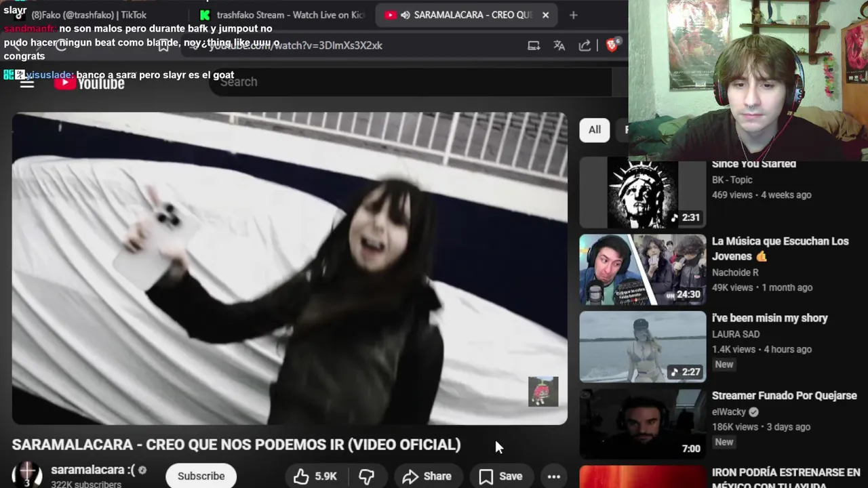Open the Streamer Funado Por Quejarse title
Screen dimensions: 868x488
[x=785, y=396]
